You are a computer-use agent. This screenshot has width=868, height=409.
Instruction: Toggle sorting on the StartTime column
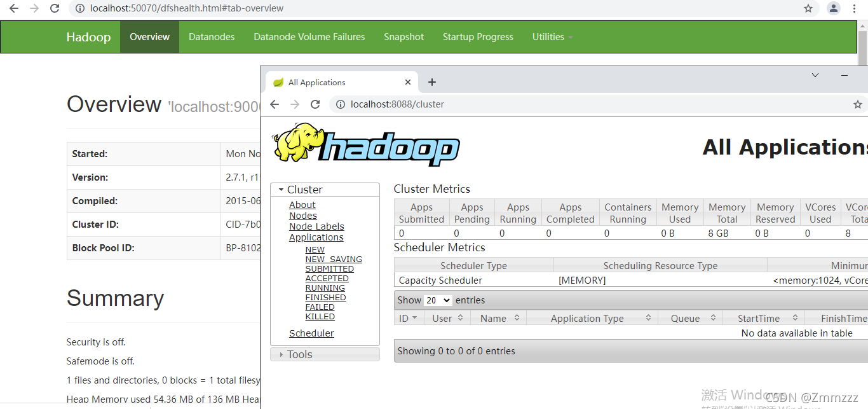coord(758,317)
